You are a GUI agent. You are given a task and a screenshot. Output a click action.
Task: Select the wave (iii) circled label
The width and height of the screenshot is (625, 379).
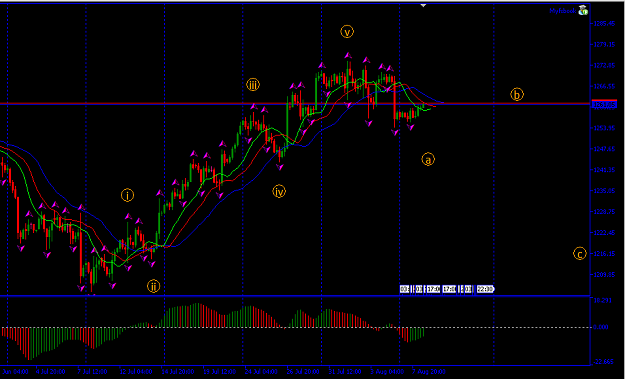[x=253, y=84]
